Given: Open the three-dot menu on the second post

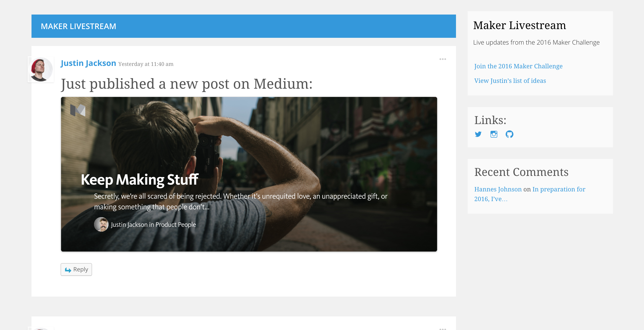Looking at the screenshot, I should pyautogui.click(x=442, y=329).
